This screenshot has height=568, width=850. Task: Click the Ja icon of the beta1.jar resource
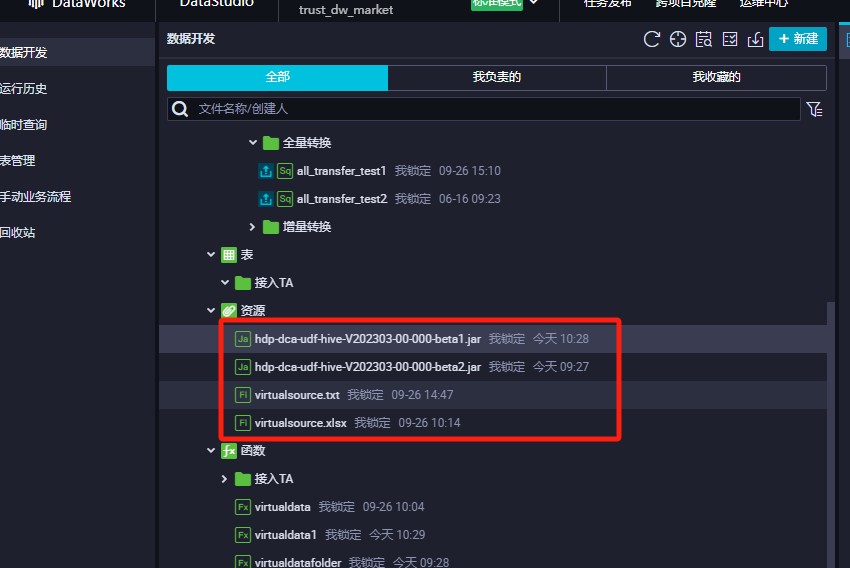[x=242, y=339]
